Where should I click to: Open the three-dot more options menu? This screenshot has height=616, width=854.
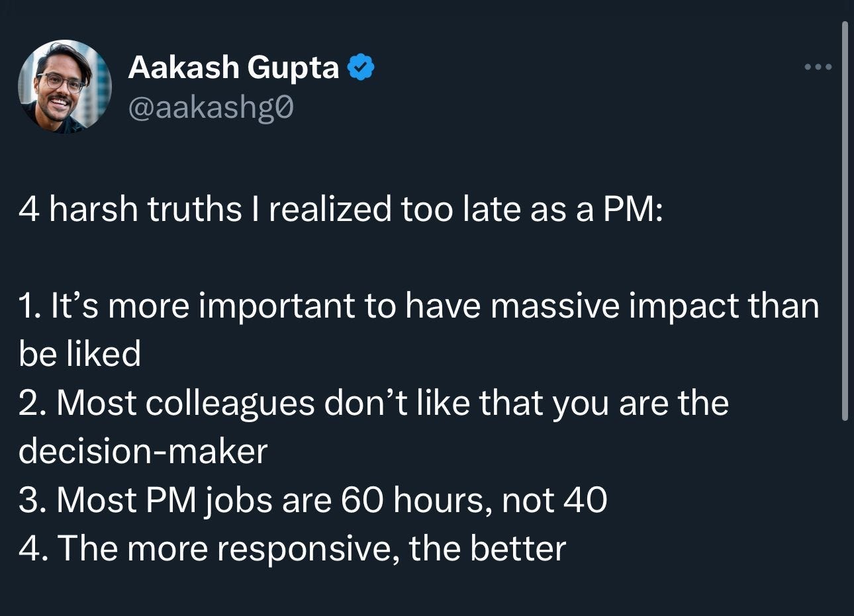point(817,67)
